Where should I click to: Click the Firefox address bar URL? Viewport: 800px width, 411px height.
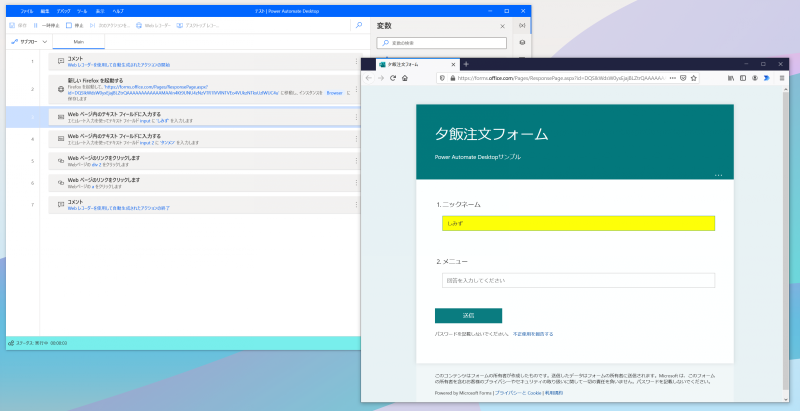tap(561, 78)
